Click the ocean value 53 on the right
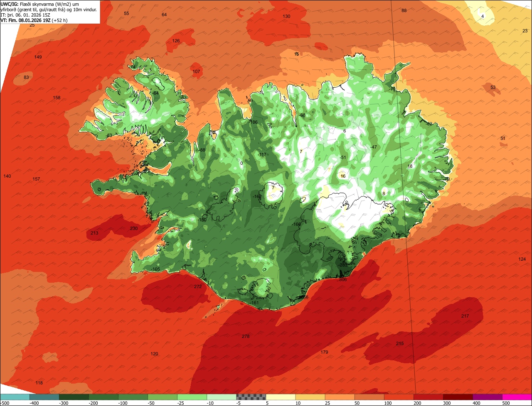 click(x=493, y=87)
